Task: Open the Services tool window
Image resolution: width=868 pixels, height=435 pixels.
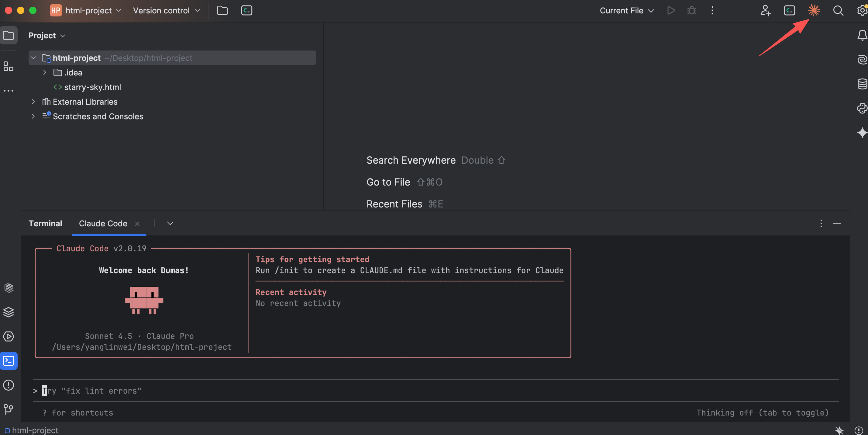Action: coord(9,336)
